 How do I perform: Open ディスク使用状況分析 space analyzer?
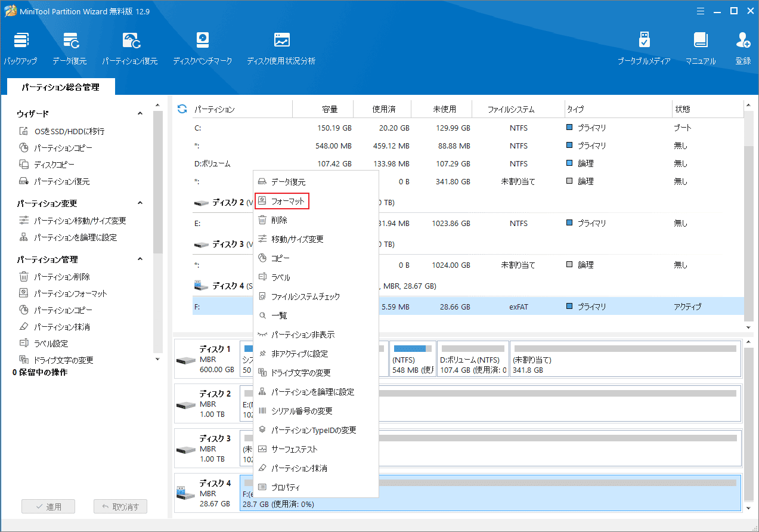pos(281,48)
